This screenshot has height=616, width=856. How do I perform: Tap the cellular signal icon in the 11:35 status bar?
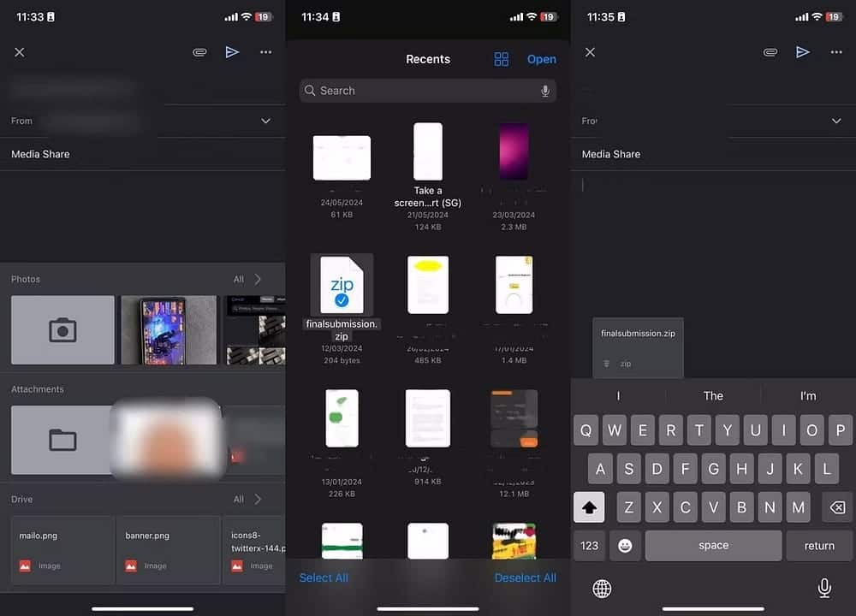(801, 17)
